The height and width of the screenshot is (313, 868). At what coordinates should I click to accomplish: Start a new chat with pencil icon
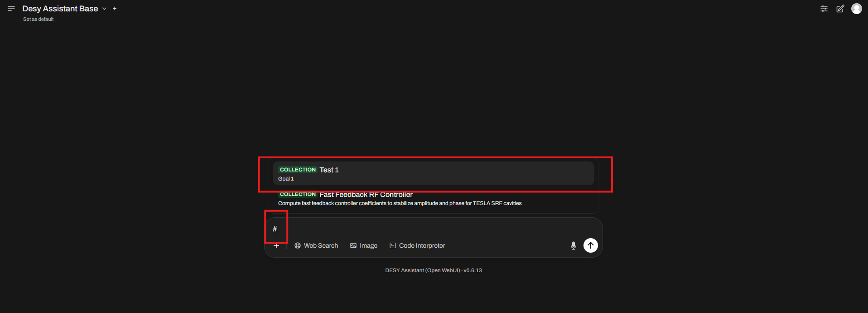(840, 9)
